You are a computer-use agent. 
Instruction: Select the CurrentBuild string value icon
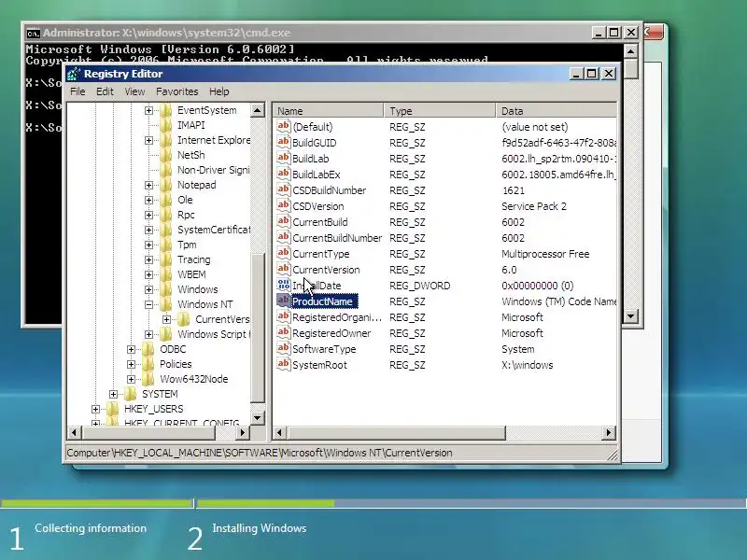284,221
